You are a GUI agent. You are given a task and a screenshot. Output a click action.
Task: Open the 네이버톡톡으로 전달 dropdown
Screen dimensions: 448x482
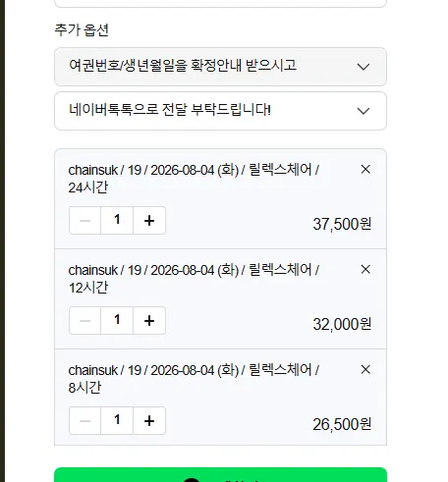pyautogui.click(x=220, y=111)
